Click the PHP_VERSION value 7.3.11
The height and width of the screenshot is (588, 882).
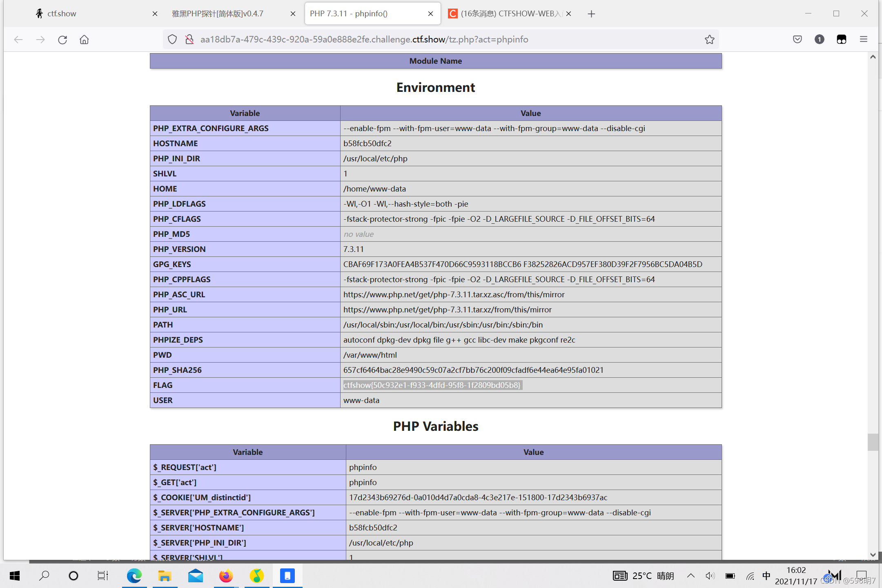354,249
